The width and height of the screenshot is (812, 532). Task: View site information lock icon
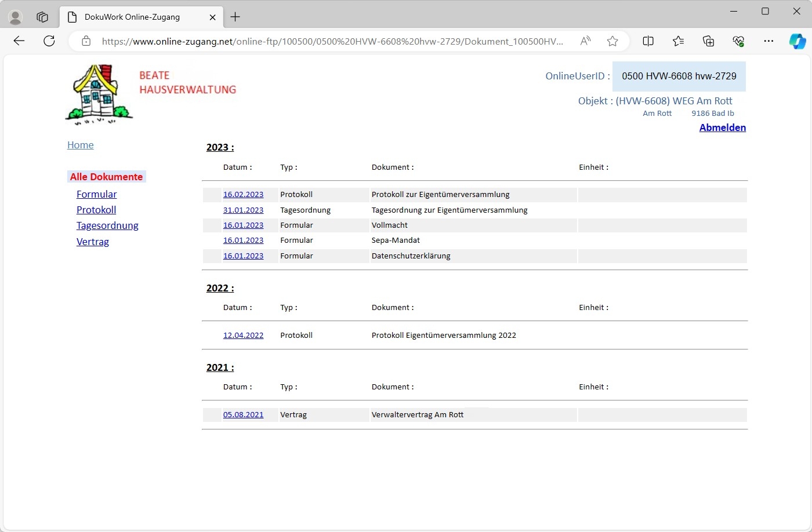tap(86, 41)
